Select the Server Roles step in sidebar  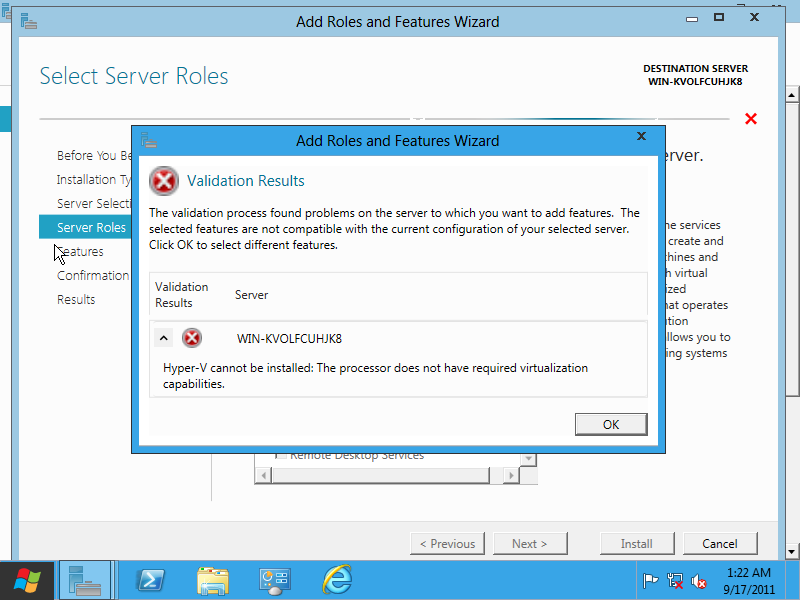click(91, 227)
